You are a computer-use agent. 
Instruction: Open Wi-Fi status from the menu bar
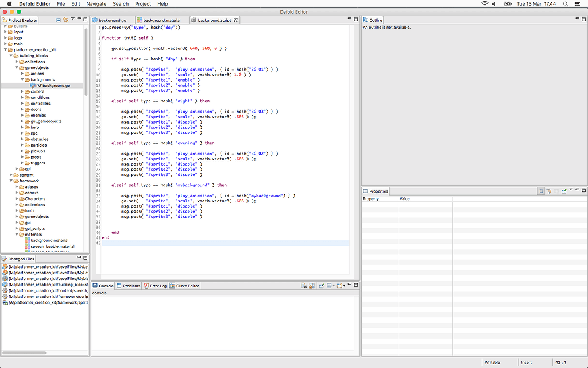(x=485, y=3)
